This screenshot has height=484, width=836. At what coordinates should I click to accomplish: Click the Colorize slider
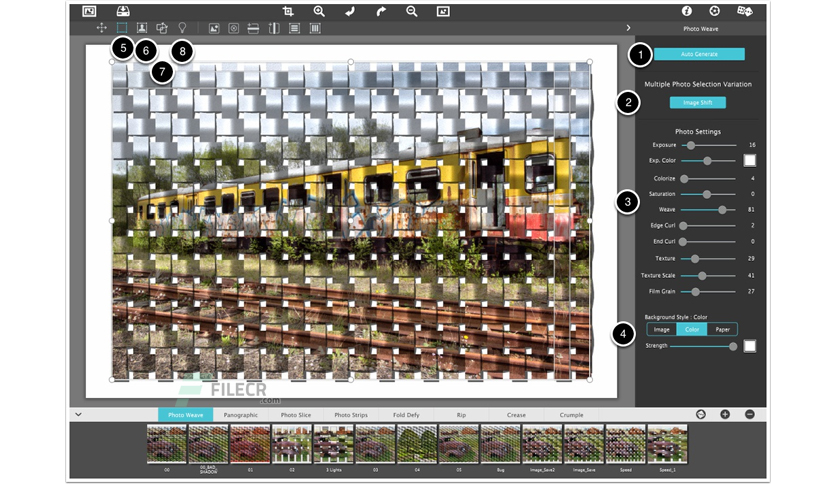(x=709, y=179)
